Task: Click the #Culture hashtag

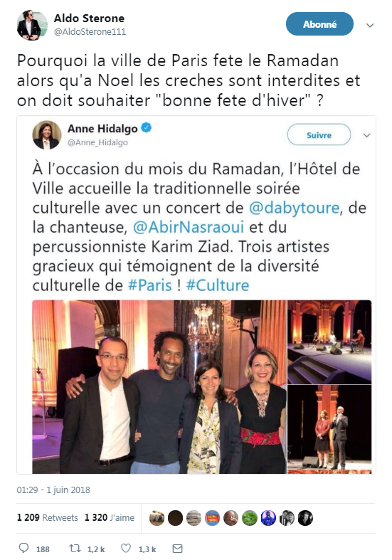Action: click(x=218, y=285)
